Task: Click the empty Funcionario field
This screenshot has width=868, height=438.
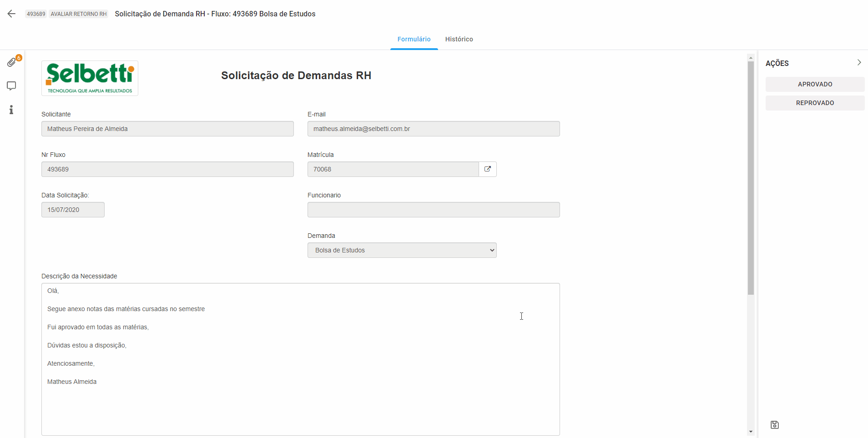Action: (434, 210)
